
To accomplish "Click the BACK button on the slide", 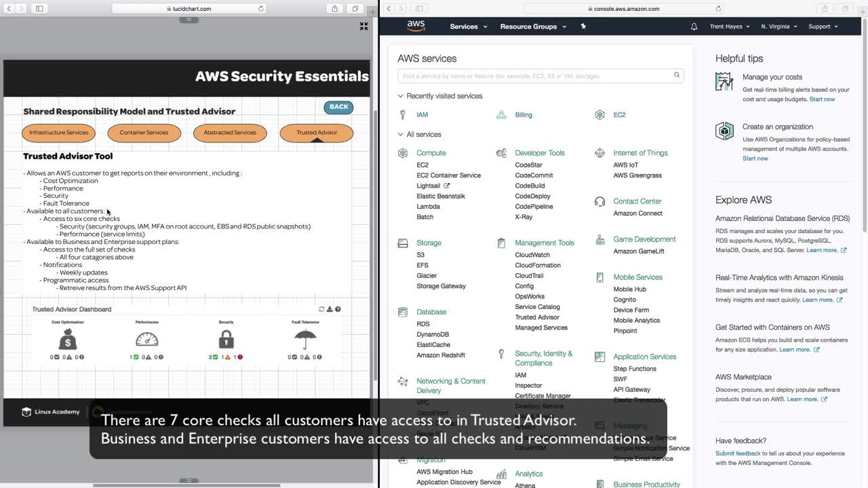I will pyautogui.click(x=338, y=107).
